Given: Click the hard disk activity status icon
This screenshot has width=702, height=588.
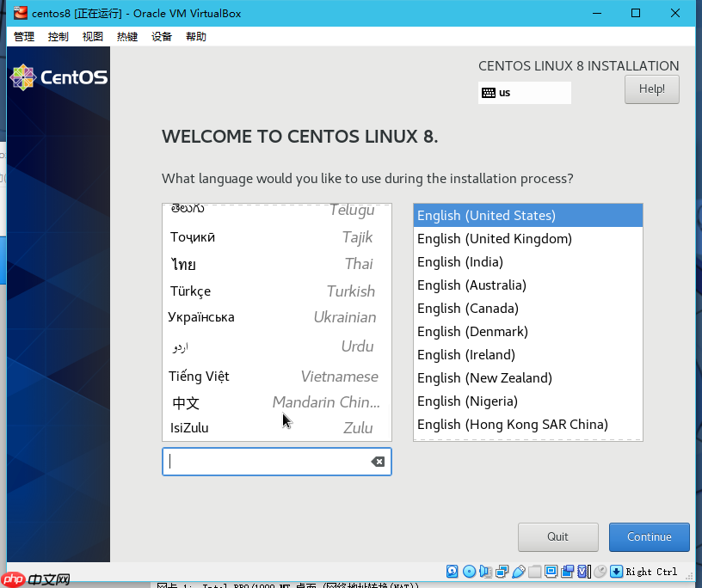Looking at the screenshot, I should pyautogui.click(x=452, y=571).
